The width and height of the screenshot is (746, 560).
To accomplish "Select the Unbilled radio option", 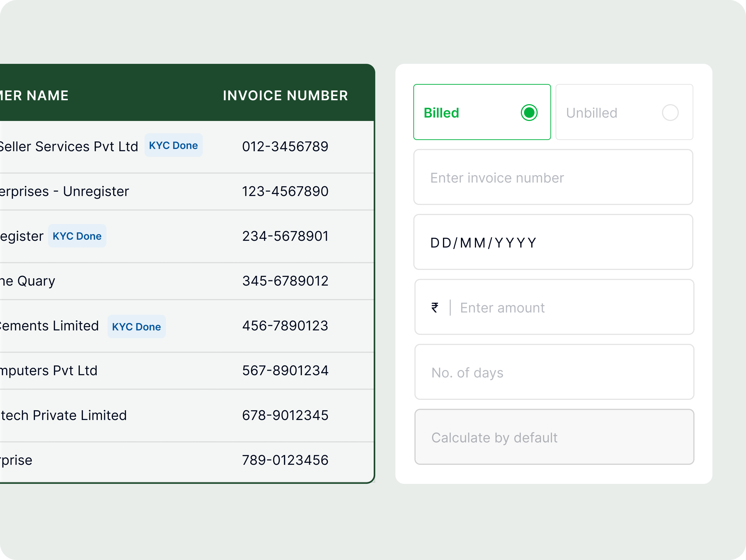I will (670, 112).
